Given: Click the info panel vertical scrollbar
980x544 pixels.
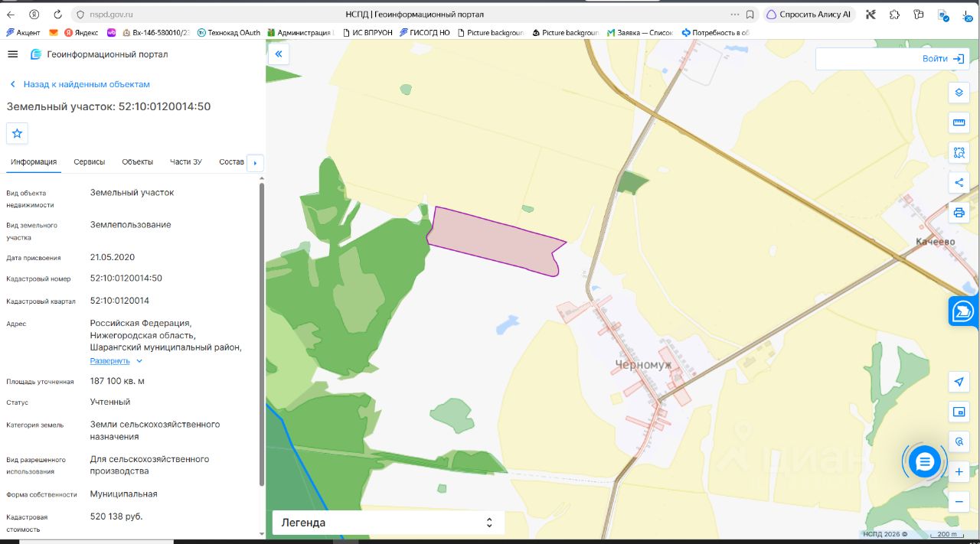Looking at the screenshot, I should (x=262, y=334).
